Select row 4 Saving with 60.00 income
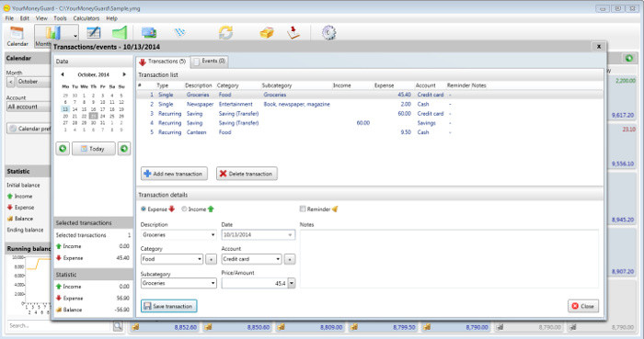Viewport: 644px width, 339px height. [370, 123]
